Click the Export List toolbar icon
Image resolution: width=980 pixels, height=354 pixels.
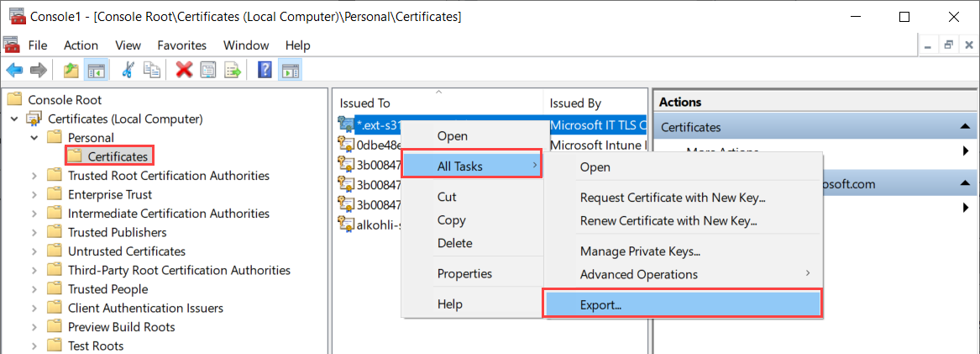tap(233, 70)
